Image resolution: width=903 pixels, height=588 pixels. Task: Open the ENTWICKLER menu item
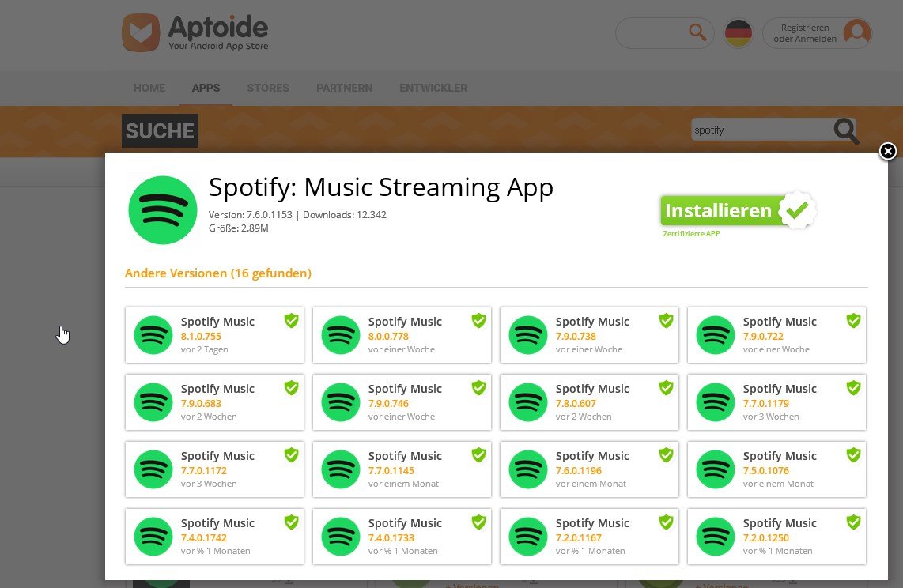pyautogui.click(x=433, y=88)
